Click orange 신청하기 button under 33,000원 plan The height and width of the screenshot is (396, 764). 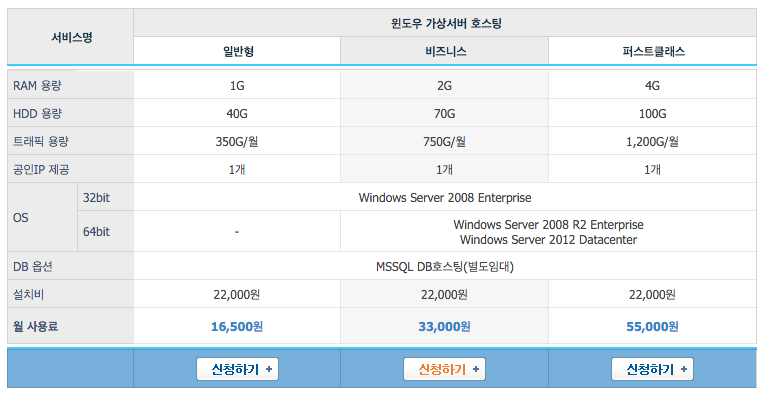tap(444, 369)
